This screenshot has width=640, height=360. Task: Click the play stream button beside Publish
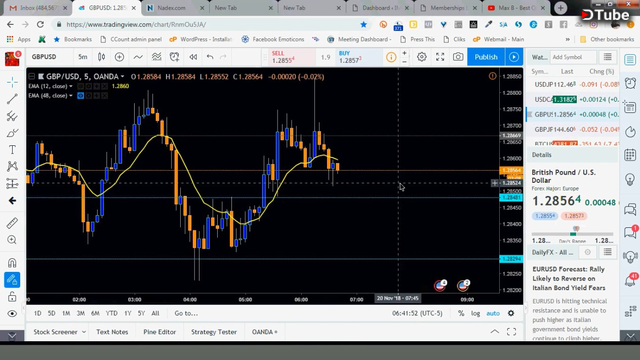pos(514,57)
